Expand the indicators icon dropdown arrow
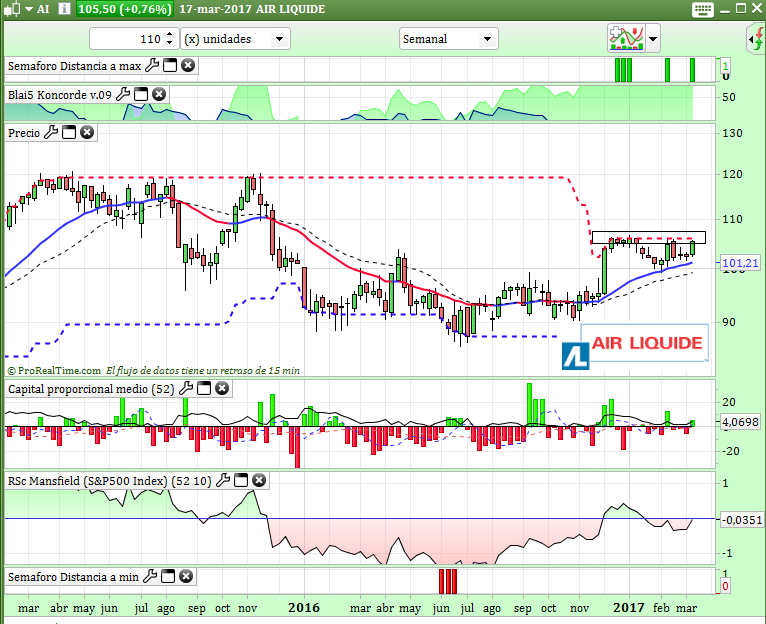 [x=653, y=39]
